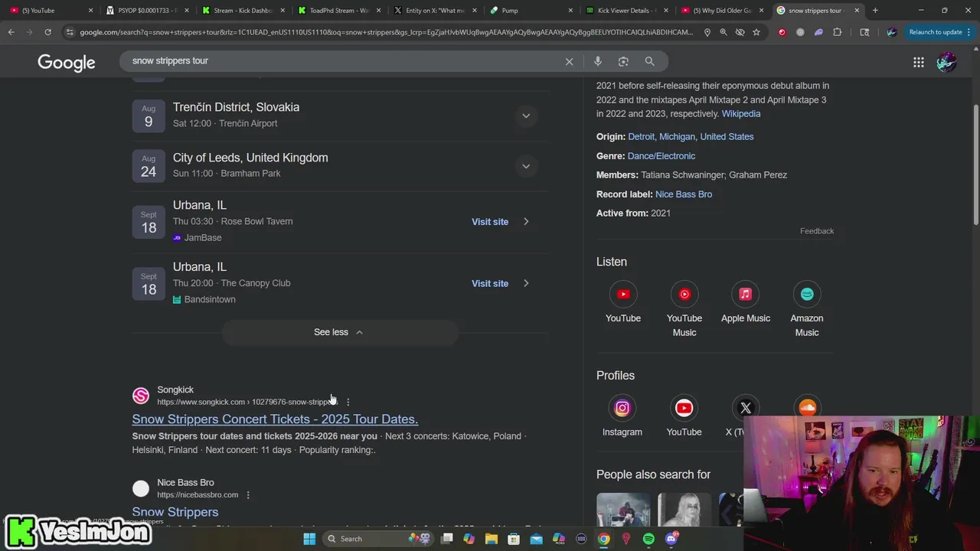Open second People also search for thumbnail
The height and width of the screenshot is (551, 980).
tap(684, 510)
